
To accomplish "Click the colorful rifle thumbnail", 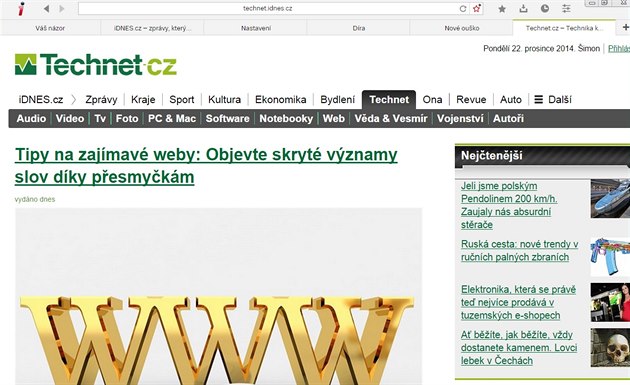I will click(x=610, y=256).
